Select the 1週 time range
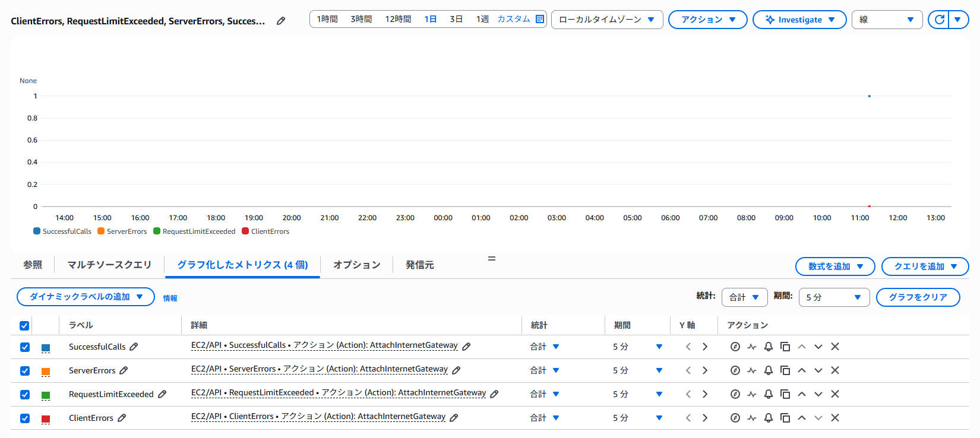 [482, 19]
